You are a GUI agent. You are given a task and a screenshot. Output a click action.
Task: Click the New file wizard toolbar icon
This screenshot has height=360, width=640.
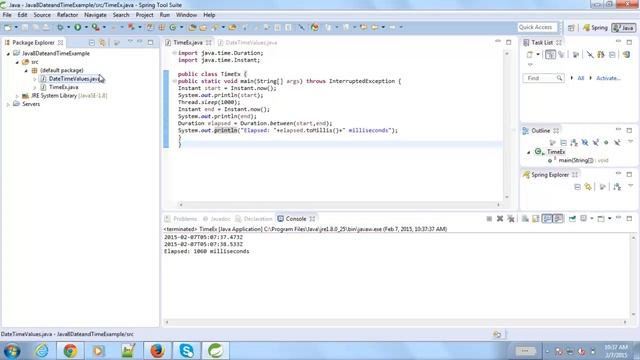point(7,27)
